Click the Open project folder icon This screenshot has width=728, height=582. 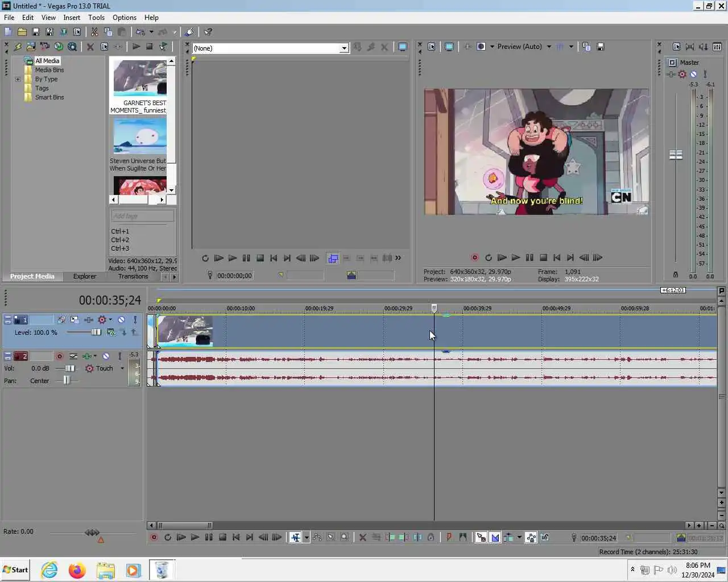click(22, 32)
